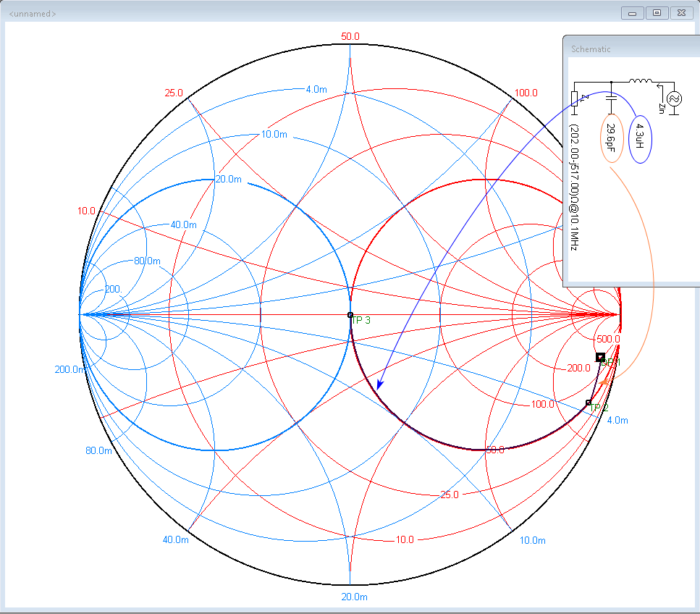Select the TP 3 marker at chart center
This screenshot has height=614, width=700.
point(350,315)
